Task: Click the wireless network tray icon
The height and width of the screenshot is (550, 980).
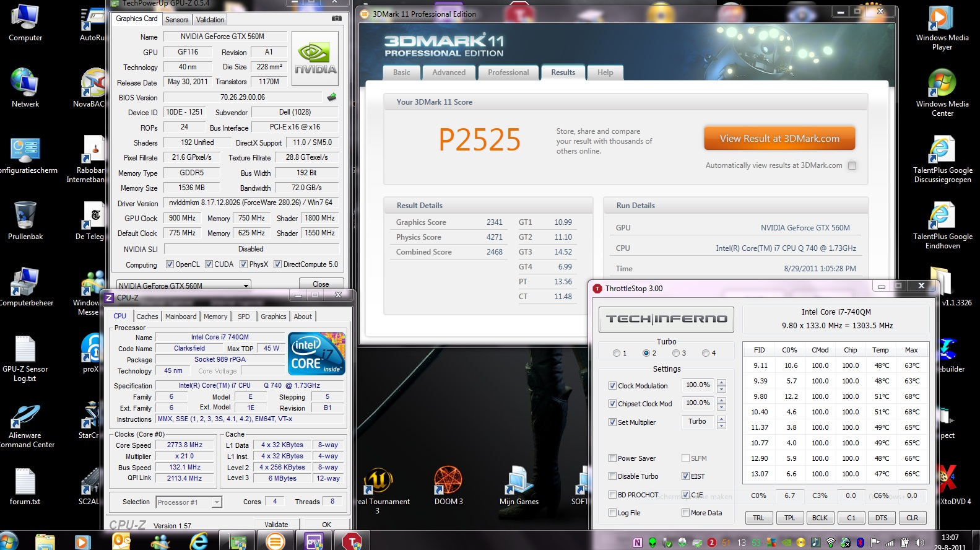Action: (830, 543)
